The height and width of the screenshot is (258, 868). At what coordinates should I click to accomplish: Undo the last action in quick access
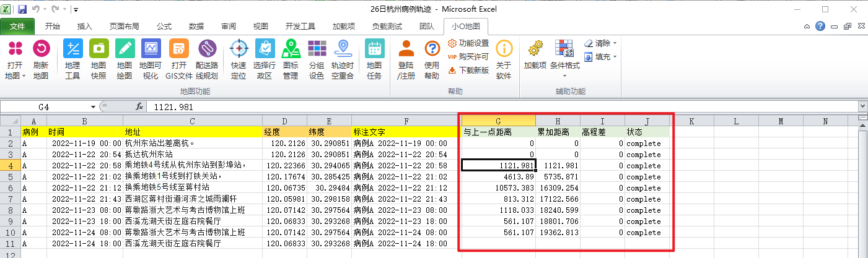(36, 9)
